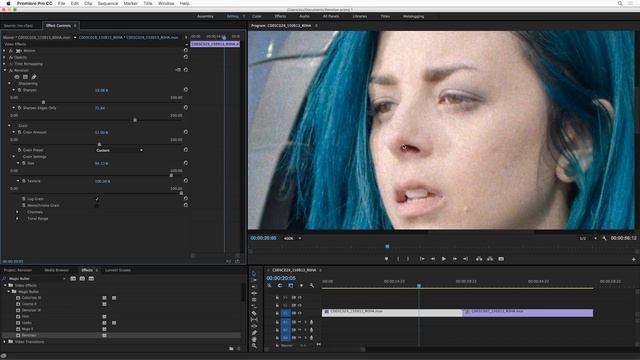The image size is (640, 360).
Task: Select Colorista IV effect in list
Action: tap(31, 298)
